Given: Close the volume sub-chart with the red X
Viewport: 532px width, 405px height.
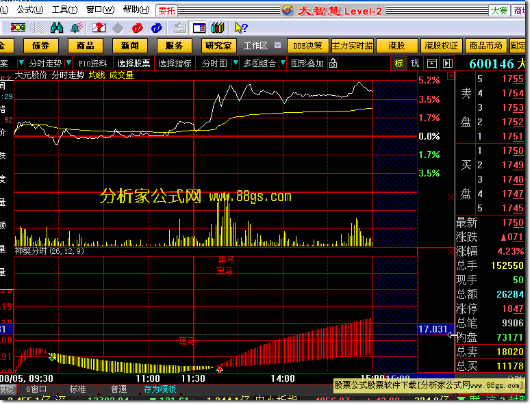Looking at the screenshot, I should (451, 198).
